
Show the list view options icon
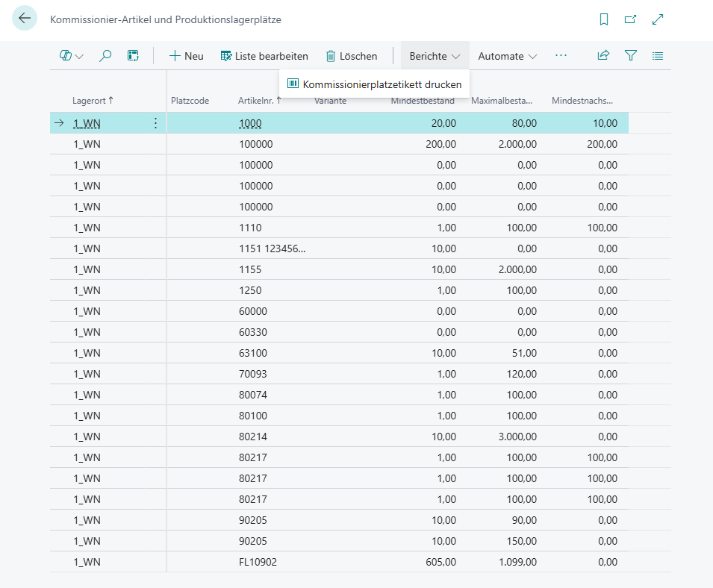click(x=658, y=55)
